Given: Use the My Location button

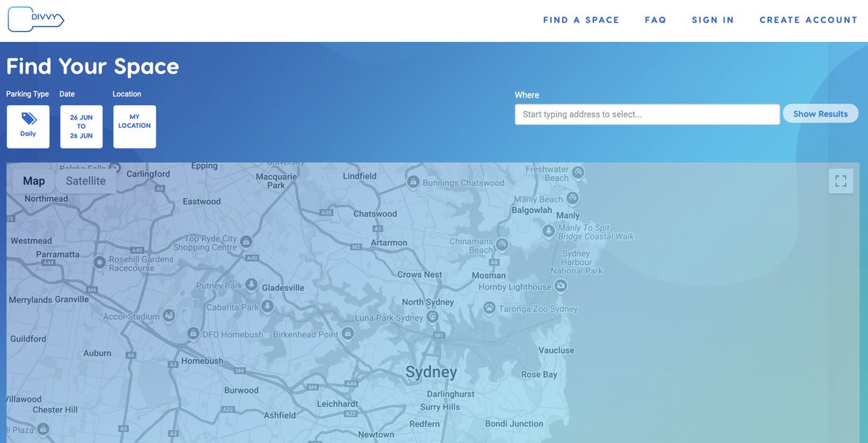Looking at the screenshot, I should (135, 127).
